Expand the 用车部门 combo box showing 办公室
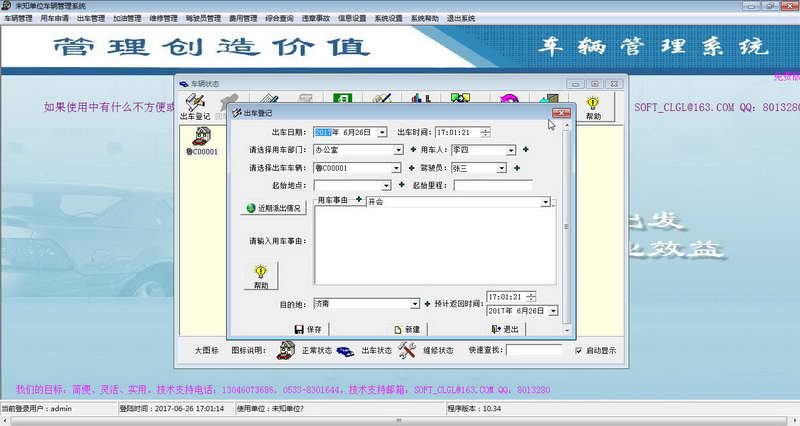The width and height of the screenshot is (800, 426). click(x=398, y=150)
